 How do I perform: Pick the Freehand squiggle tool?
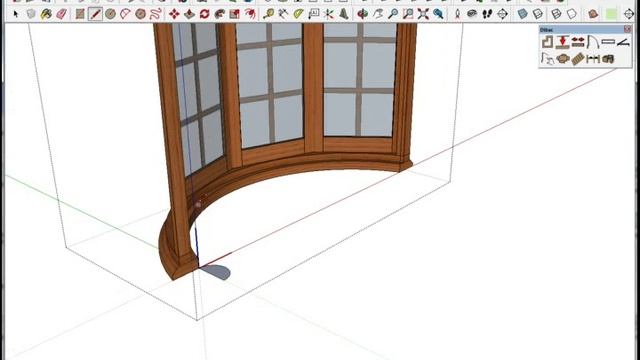(x=156, y=14)
